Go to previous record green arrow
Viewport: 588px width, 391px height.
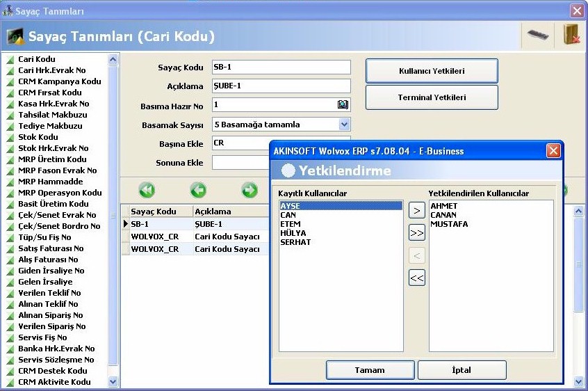(x=198, y=190)
